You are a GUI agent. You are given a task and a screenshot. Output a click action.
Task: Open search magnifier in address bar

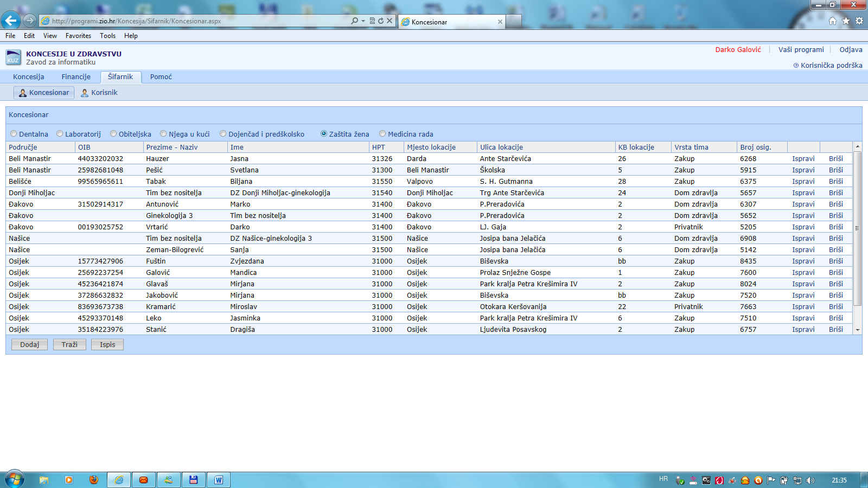tap(354, 21)
